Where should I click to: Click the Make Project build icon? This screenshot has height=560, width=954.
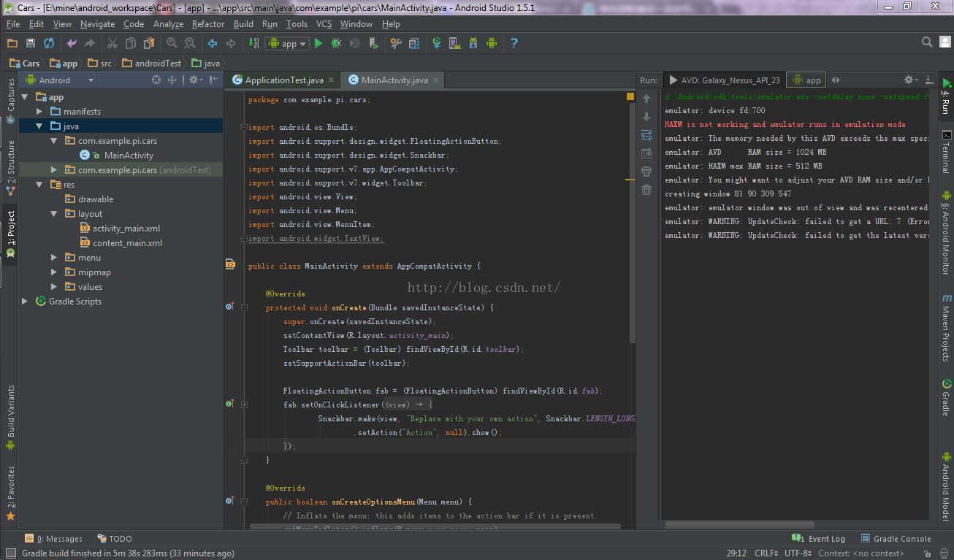(x=253, y=44)
